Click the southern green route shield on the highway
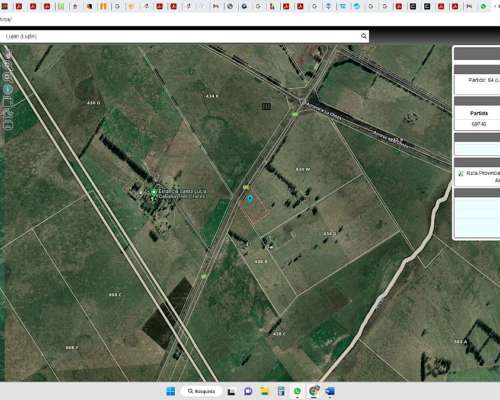 [x=204, y=276]
